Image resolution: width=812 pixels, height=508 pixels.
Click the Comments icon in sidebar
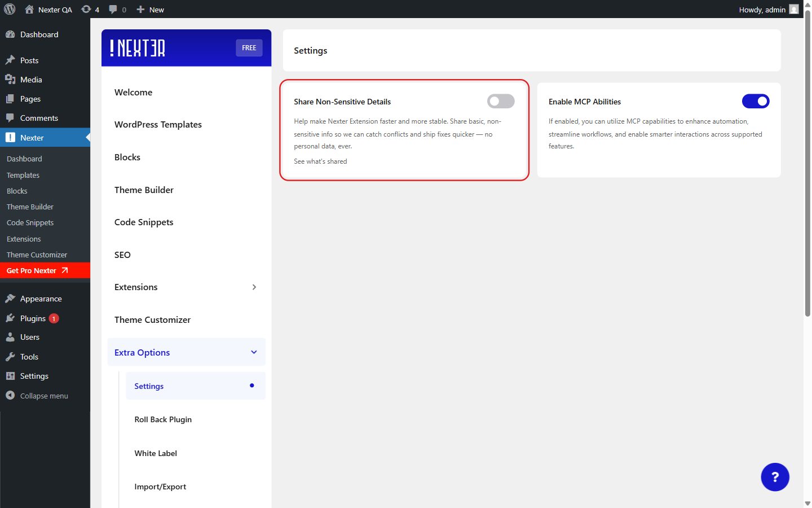[10, 118]
